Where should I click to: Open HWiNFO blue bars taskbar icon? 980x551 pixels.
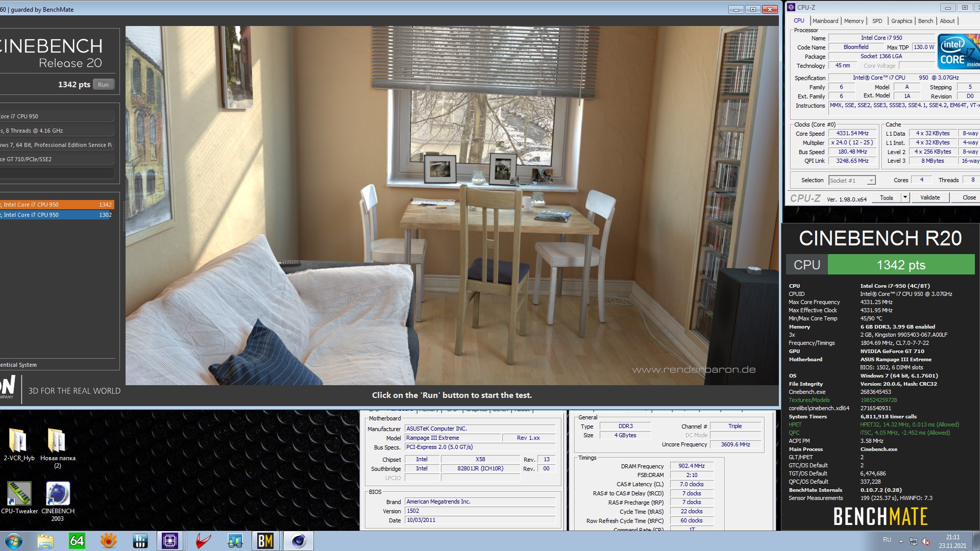pos(140,541)
